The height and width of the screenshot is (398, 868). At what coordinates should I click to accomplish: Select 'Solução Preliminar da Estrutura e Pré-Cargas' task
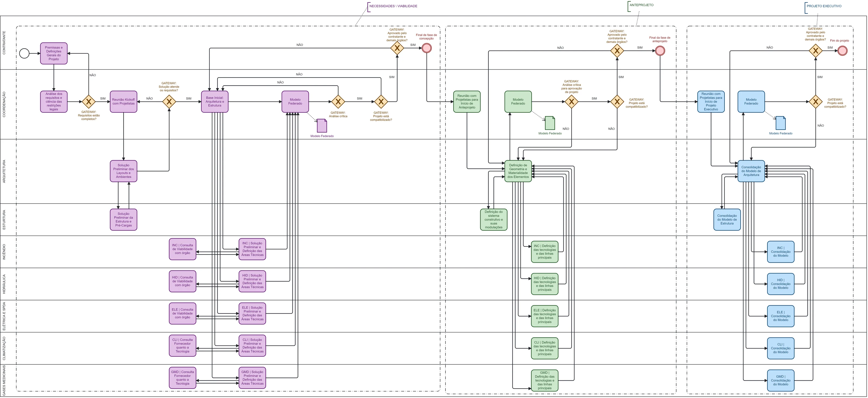click(124, 220)
